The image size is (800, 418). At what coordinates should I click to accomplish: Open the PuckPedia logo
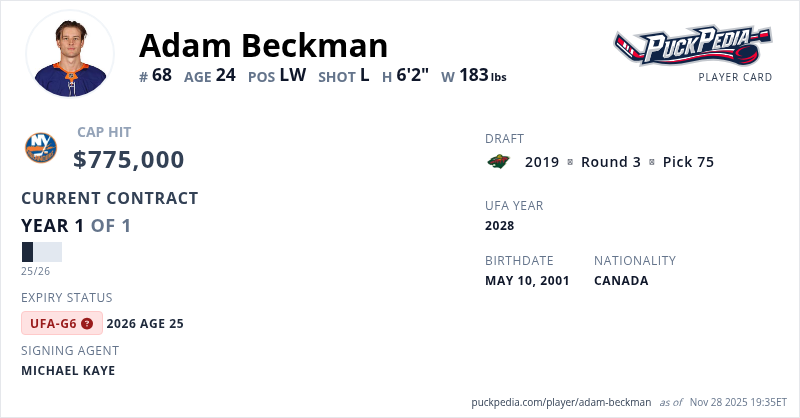coord(692,47)
